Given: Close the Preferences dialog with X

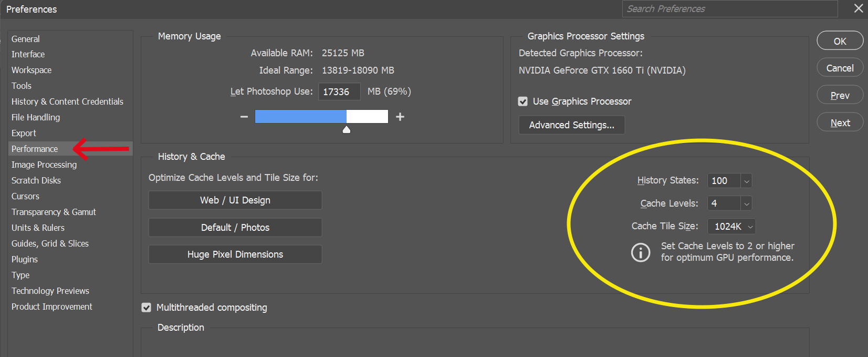Looking at the screenshot, I should (859, 8).
